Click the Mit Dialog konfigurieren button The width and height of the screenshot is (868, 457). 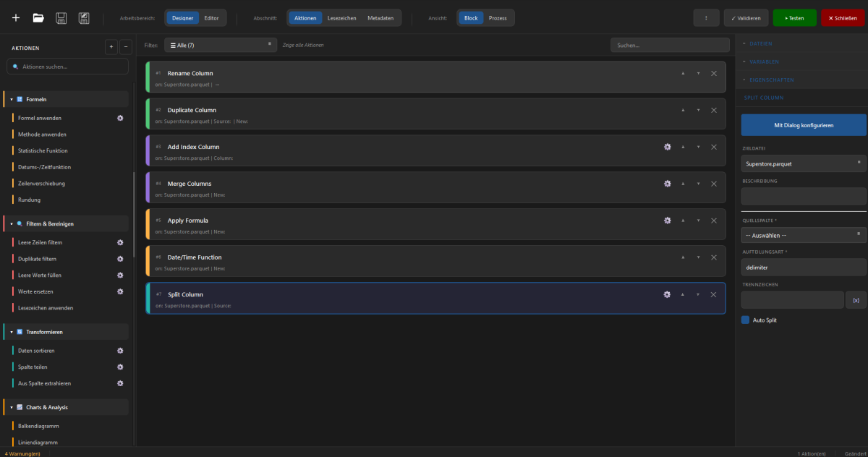tap(803, 125)
